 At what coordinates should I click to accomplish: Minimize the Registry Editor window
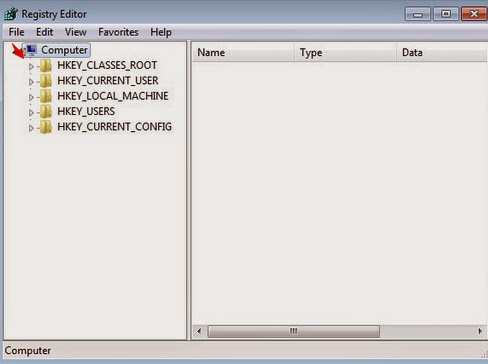point(418,14)
